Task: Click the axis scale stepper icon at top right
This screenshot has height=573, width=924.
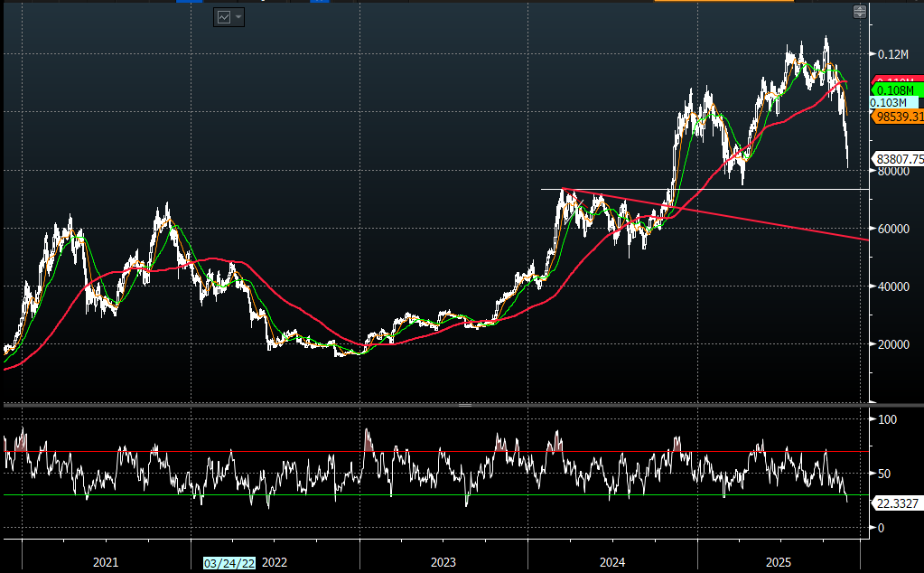Action: [x=860, y=12]
